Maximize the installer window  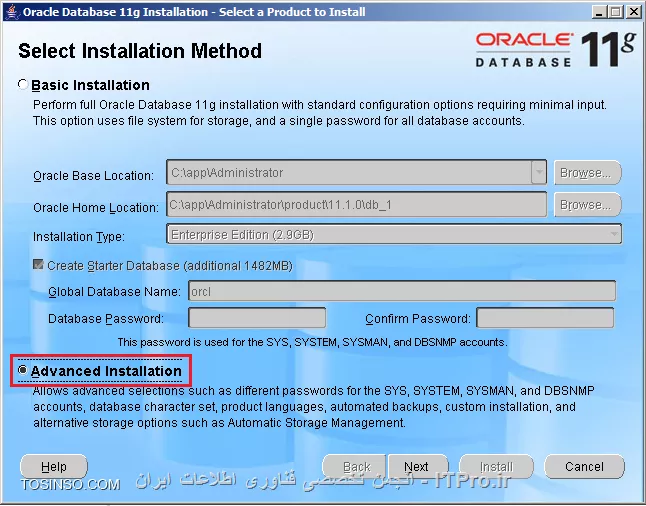(616, 12)
